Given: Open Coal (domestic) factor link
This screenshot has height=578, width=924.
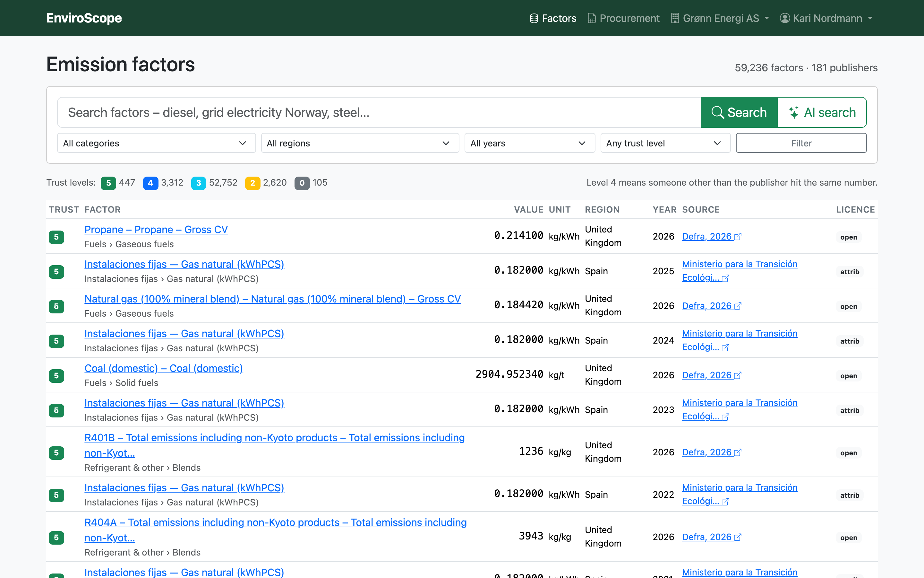Looking at the screenshot, I should coord(164,368).
